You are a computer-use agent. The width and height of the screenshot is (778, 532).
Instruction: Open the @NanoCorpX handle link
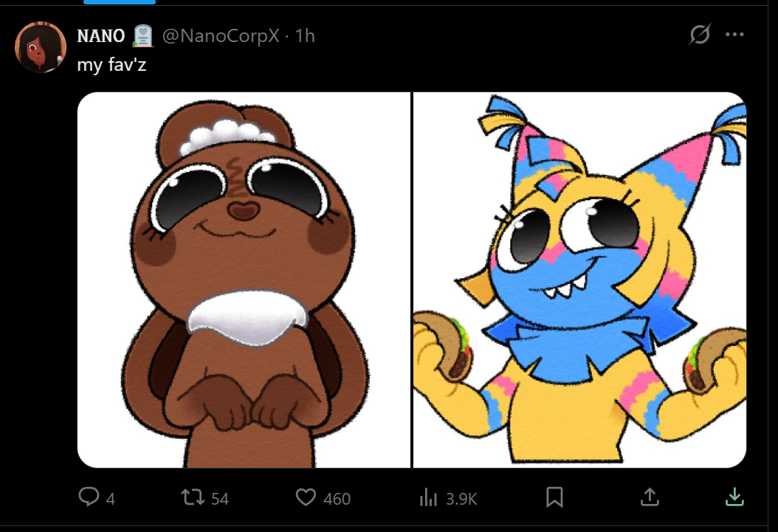point(220,35)
